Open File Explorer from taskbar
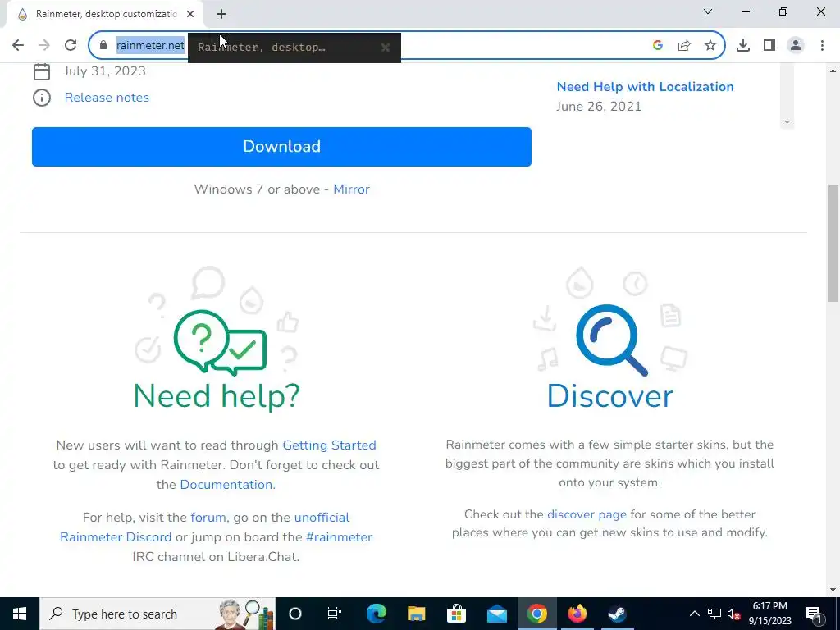Viewport: 840px width, 630px height. (416, 614)
